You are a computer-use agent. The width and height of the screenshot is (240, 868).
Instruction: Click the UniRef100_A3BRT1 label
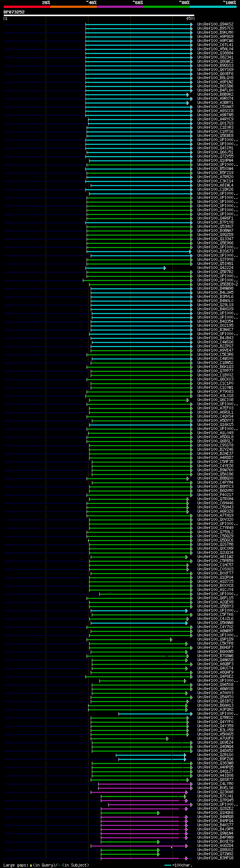215,102
